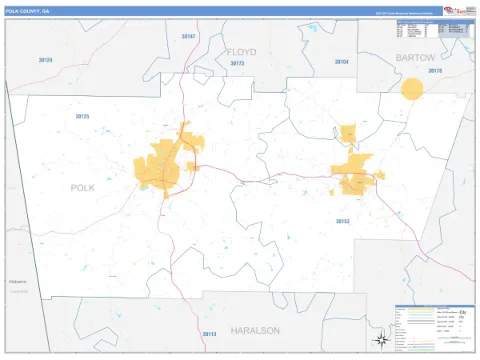480x360 pixels.
Task: Click the large "City" sample in legend
Action: (462, 312)
